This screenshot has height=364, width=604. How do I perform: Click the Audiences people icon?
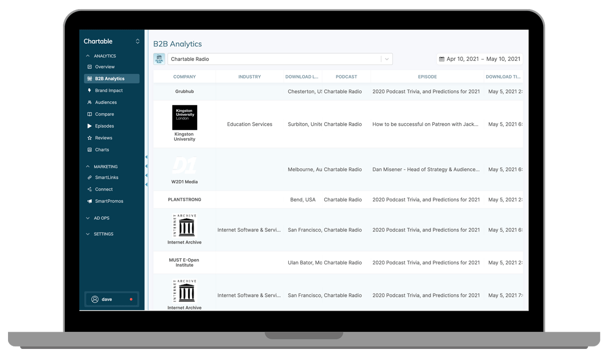point(90,102)
